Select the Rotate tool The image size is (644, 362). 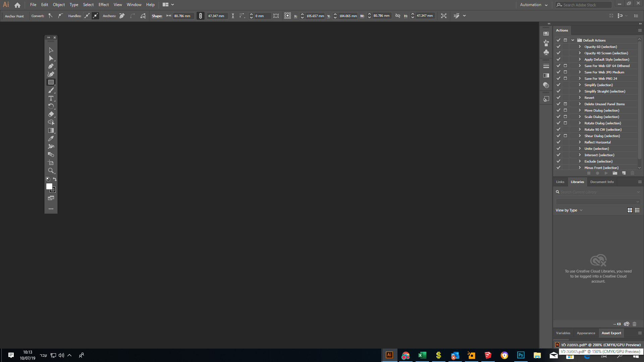(51, 106)
